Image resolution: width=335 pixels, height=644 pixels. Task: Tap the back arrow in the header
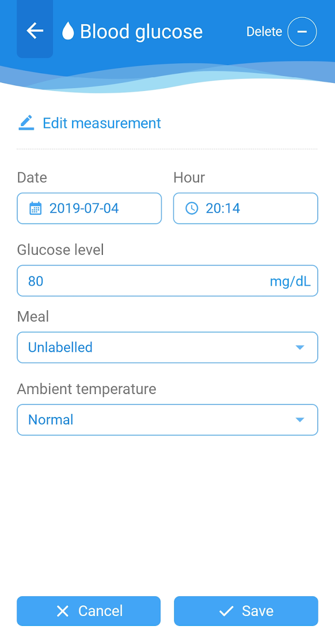click(x=35, y=31)
